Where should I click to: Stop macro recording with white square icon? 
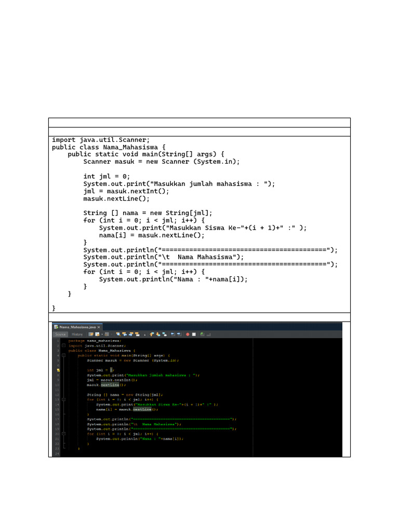pos(194,334)
